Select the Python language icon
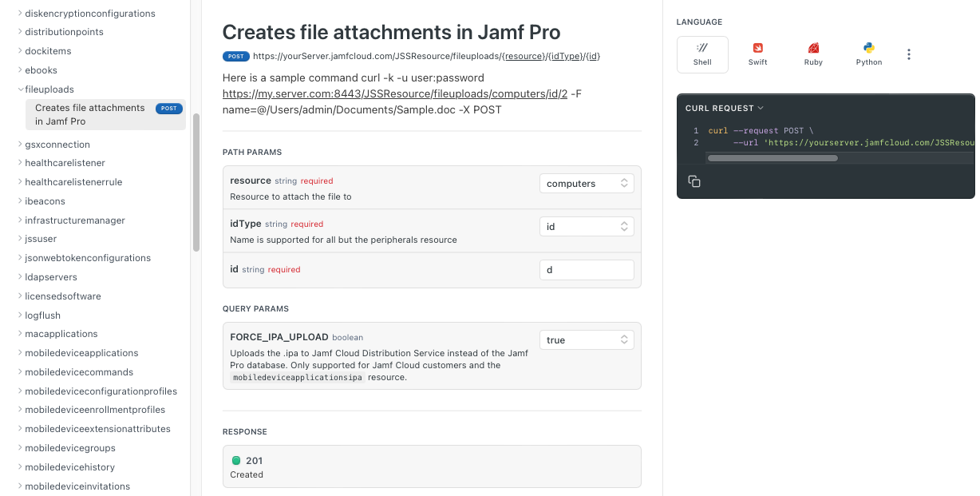980x496 pixels. coord(869,54)
